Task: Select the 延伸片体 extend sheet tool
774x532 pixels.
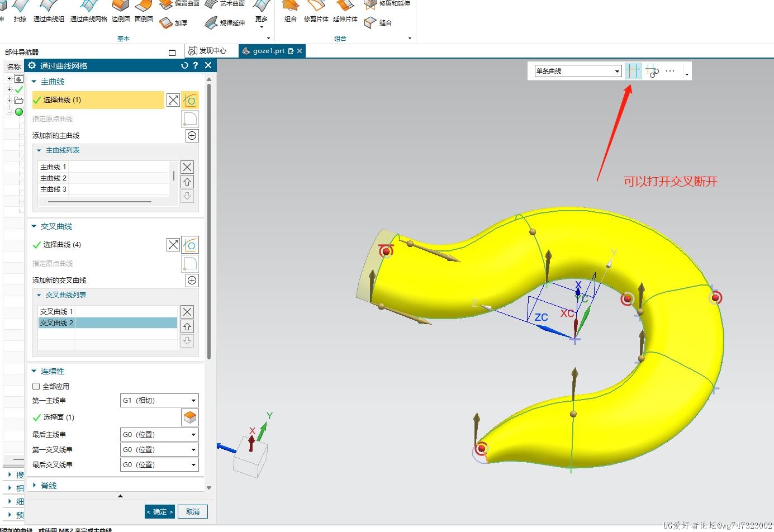Action: pos(345,12)
